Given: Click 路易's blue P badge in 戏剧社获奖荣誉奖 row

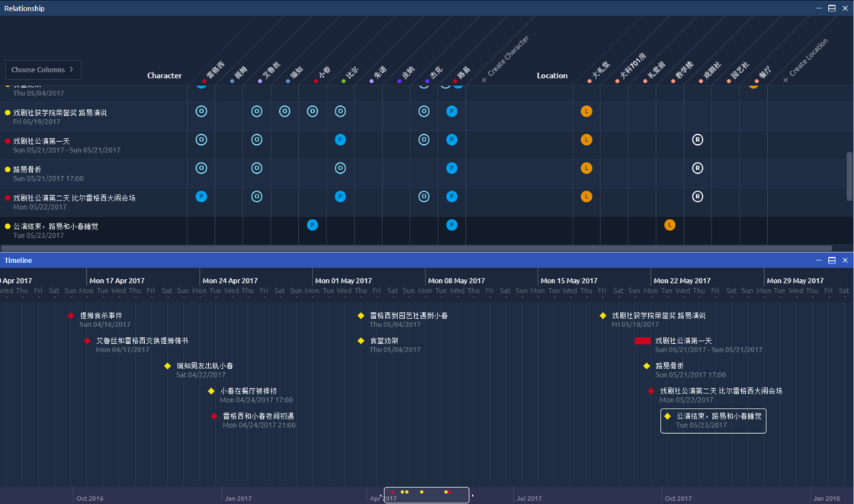Looking at the screenshot, I should click(x=451, y=111).
